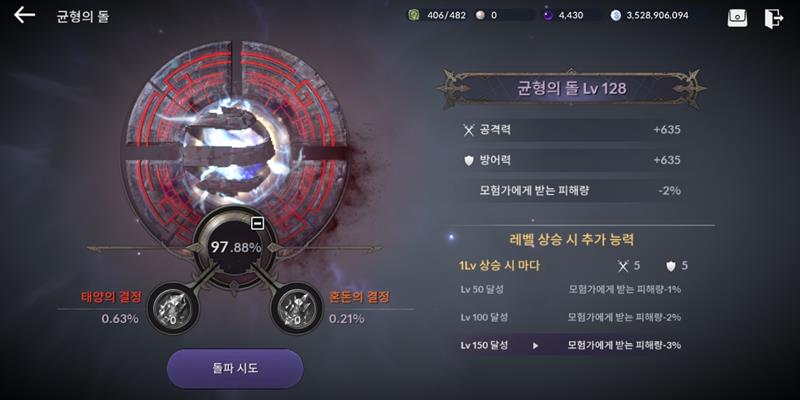Tap the purple gem currency icon 4,430
Screen dimensions: 800x400
point(547,15)
